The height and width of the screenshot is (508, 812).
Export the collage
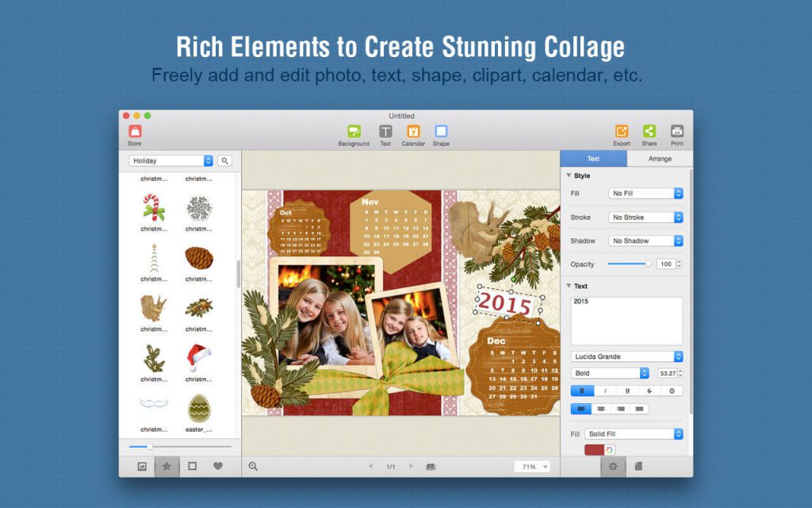[x=622, y=132]
